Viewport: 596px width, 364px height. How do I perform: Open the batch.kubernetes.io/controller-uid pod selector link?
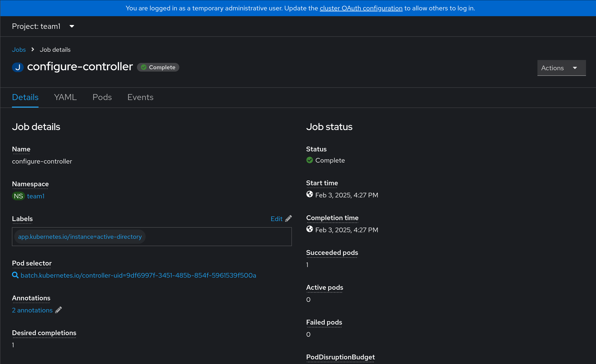coord(138,275)
